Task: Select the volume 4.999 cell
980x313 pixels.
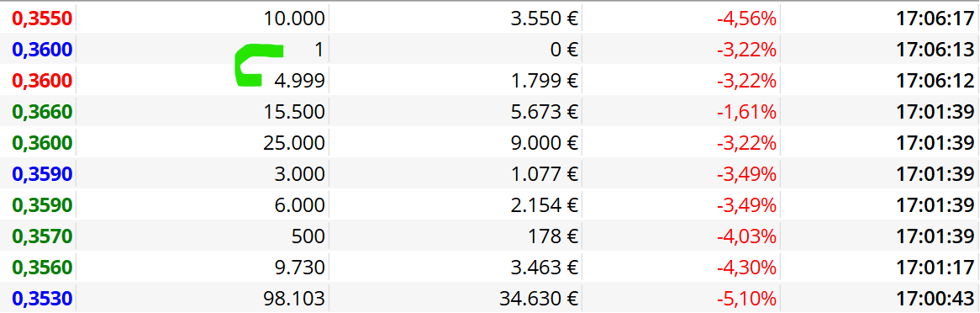Action: click(x=299, y=81)
